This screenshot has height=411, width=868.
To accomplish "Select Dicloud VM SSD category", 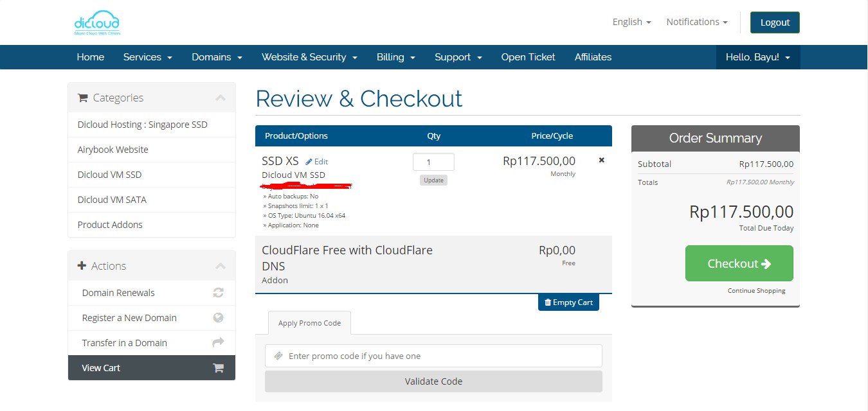I will tap(152, 175).
